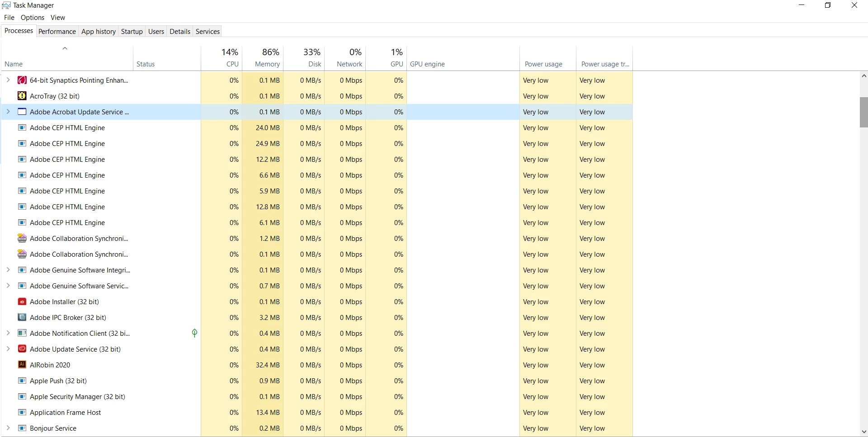Click icon of Adobe CEP HTML Engine 24.9 MB

pos(22,144)
